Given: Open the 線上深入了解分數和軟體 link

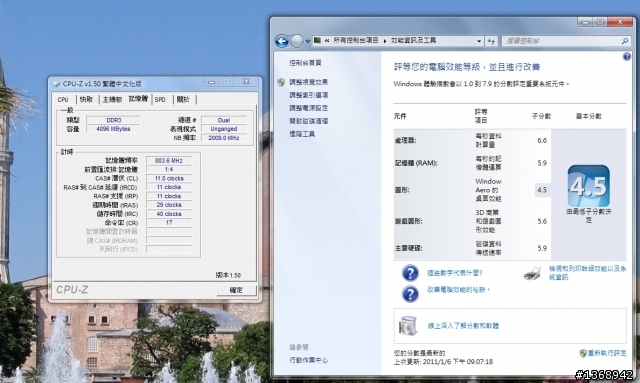Looking at the screenshot, I should coord(463,326).
